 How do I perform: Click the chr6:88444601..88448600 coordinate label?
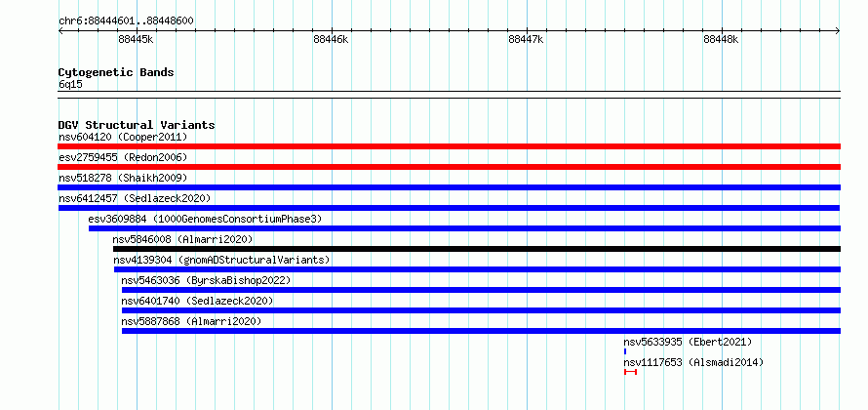[126, 21]
